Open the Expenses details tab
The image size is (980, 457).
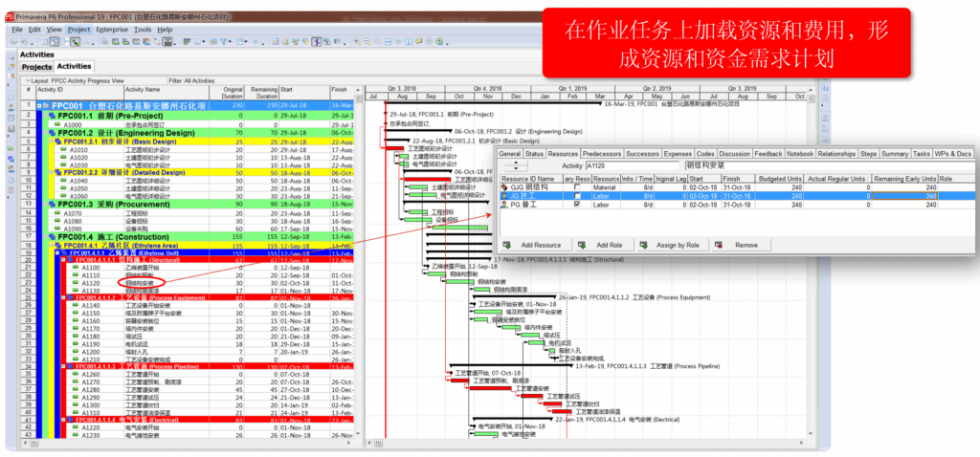pos(678,154)
